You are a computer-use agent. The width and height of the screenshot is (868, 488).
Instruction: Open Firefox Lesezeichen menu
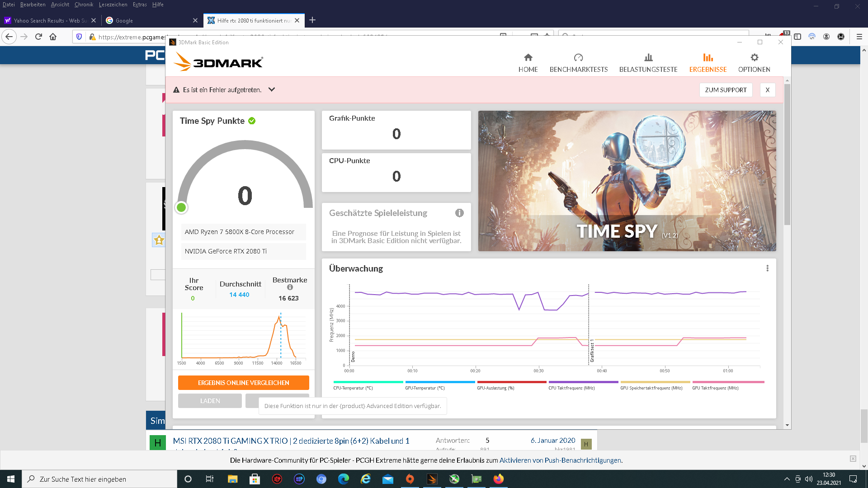pyautogui.click(x=113, y=5)
